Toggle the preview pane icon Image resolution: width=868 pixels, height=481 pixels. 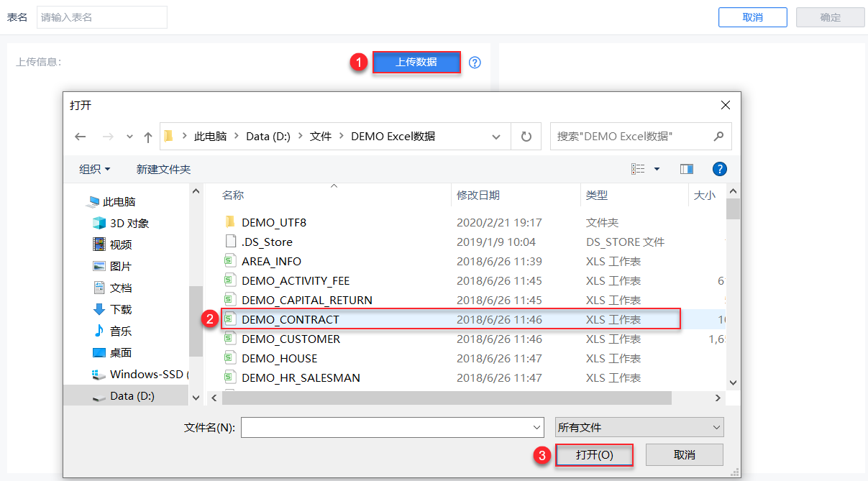click(x=687, y=169)
